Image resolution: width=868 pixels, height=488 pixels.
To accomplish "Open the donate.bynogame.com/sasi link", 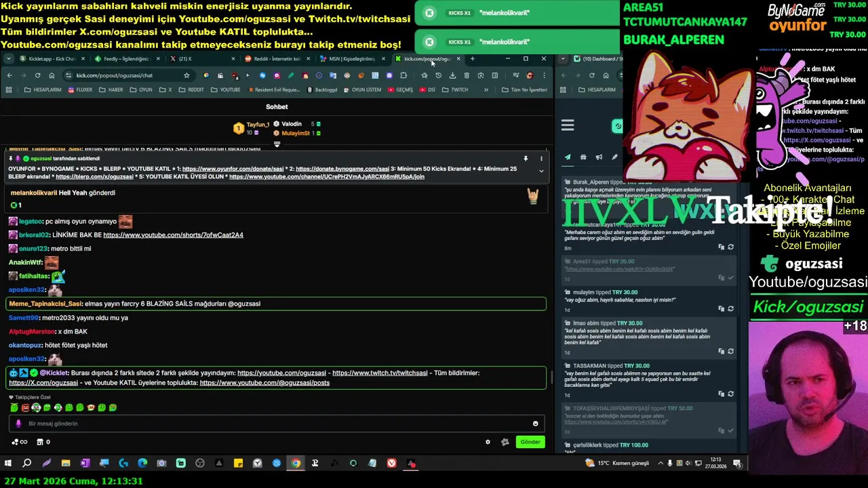I will tap(342, 169).
